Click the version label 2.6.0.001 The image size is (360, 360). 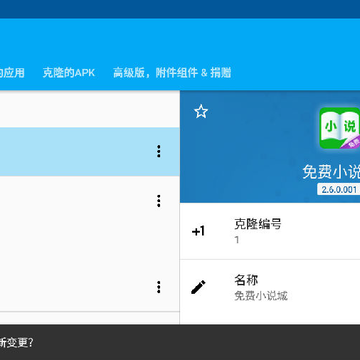[x=339, y=189]
